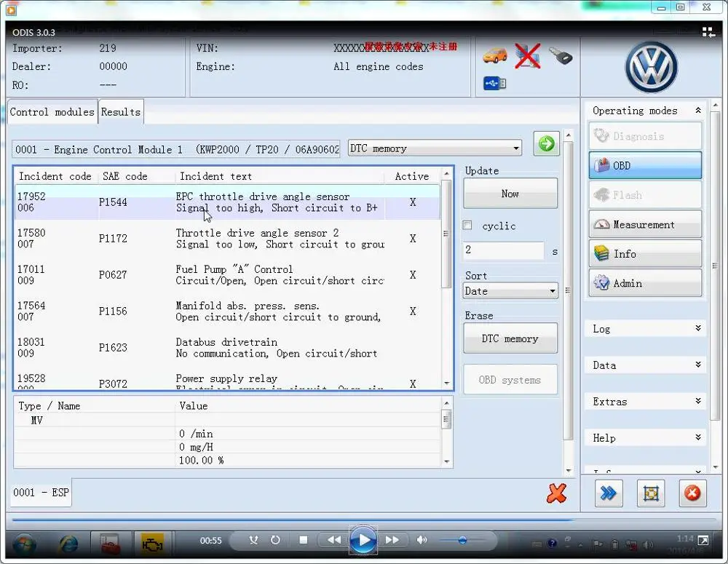
Task: Click the repeat icon in player
Action: pyautogui.click(x=275, y=540)
